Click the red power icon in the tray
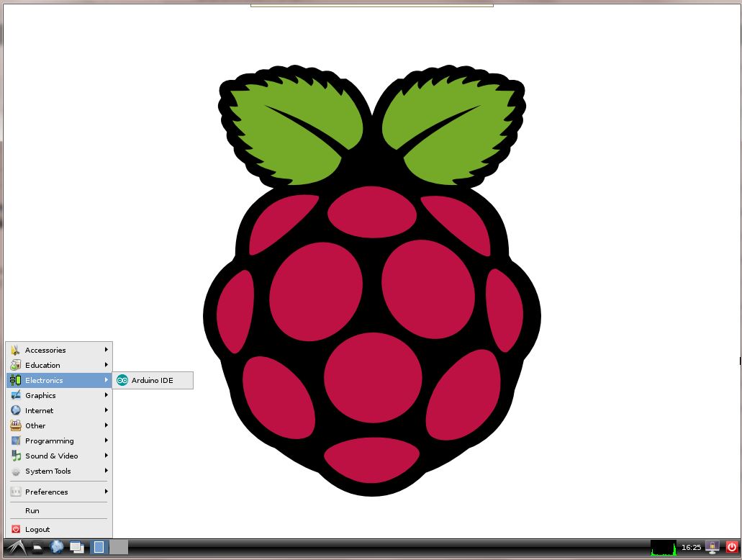 pyautogui.click(x=732, y=547)
